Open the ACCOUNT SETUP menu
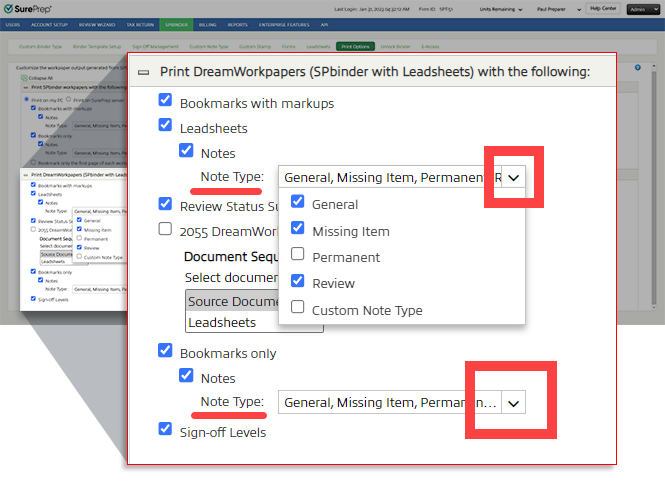Viewport: 665px width, 487px height. point(49,25)
